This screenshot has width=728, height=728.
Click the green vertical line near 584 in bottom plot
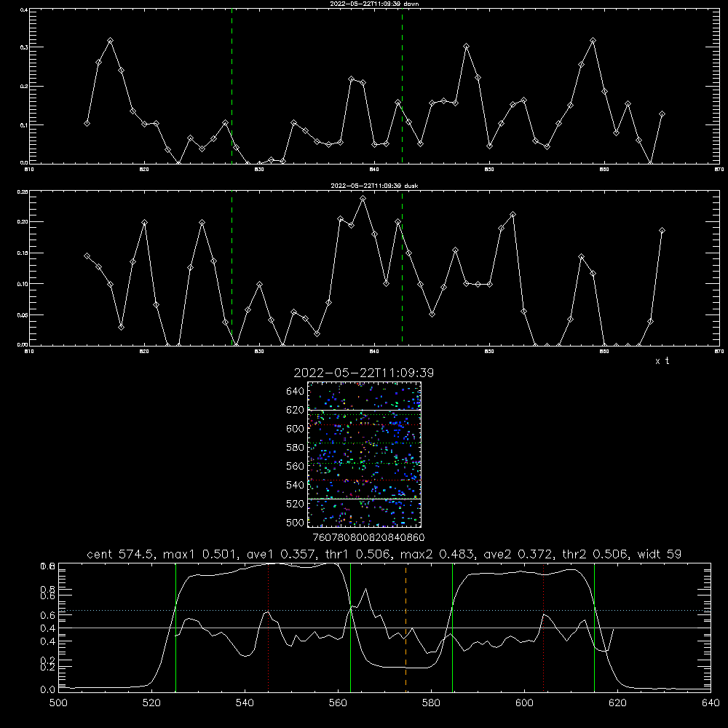[452, 628]
